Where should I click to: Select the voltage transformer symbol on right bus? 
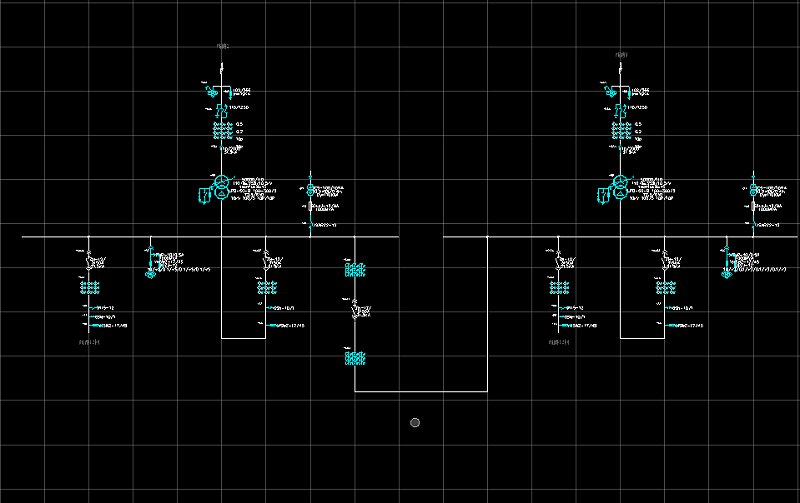pos(727,275)
